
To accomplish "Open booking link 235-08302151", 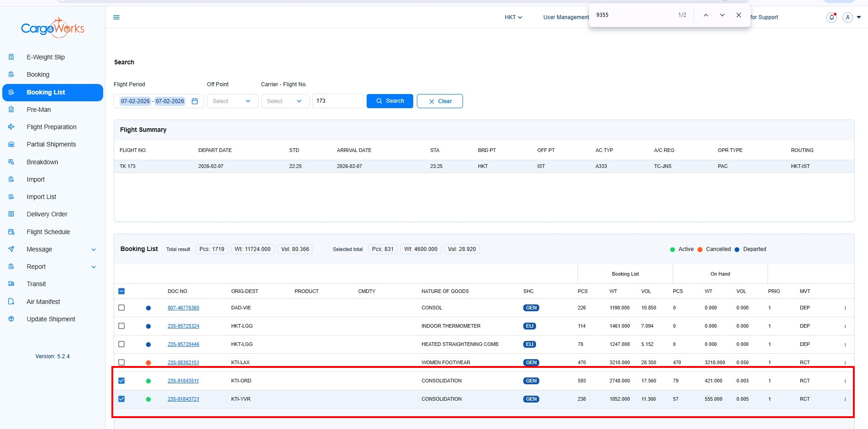I will [183, 362].
